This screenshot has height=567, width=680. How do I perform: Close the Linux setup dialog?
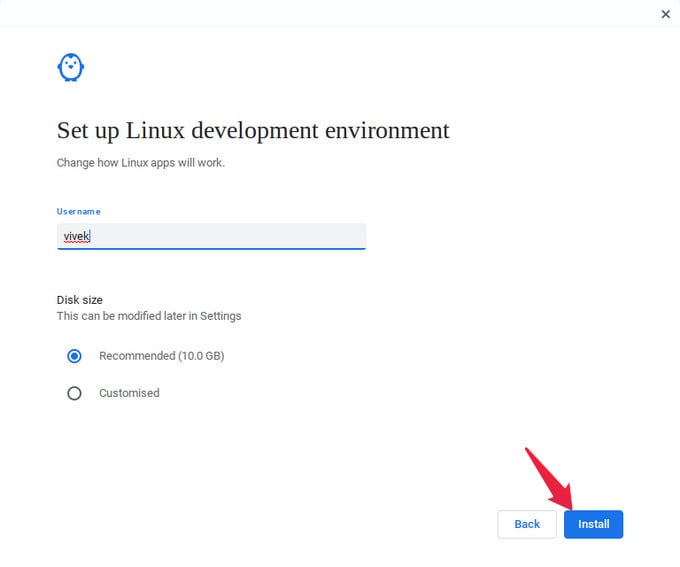click(665, 14)
